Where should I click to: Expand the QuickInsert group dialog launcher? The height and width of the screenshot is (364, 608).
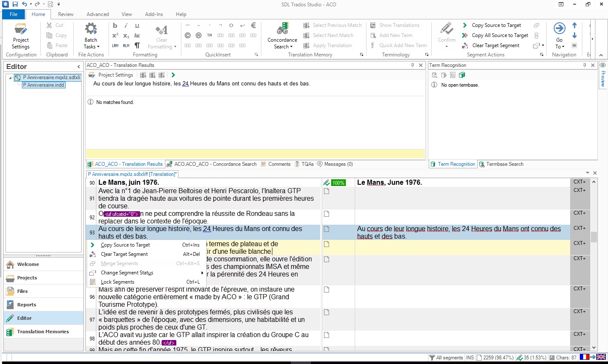click(x=257, y=55)
